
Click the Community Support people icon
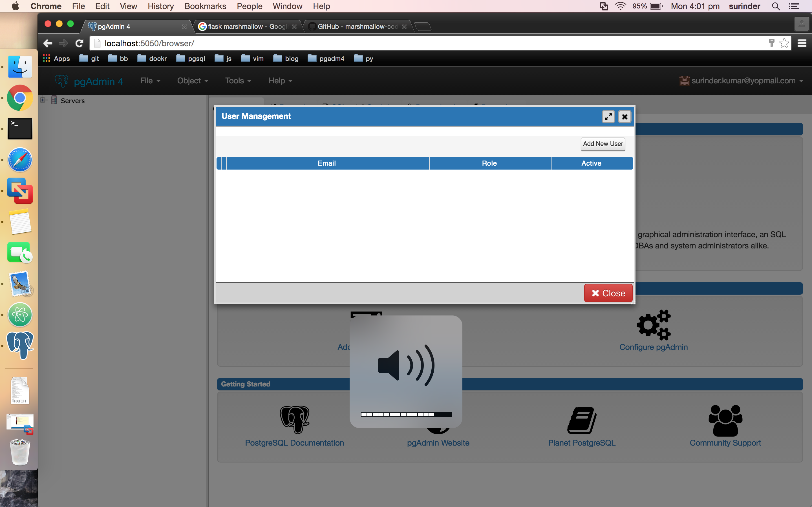(x=725, y=421)
